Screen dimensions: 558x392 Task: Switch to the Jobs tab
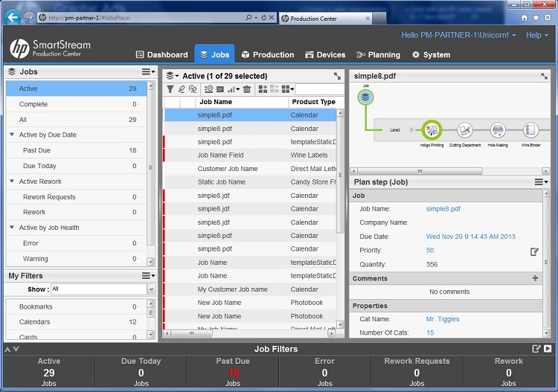pyautogui.click(x=214, y=55)
